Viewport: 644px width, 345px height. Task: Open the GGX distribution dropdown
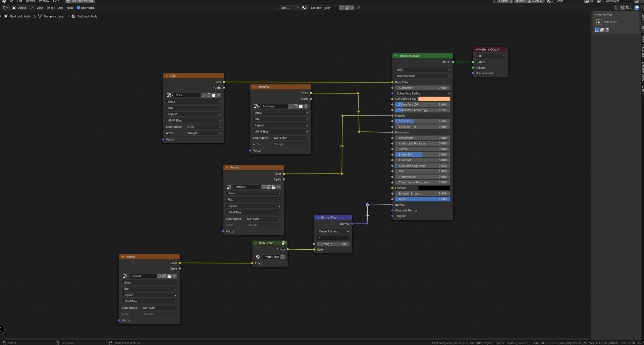coord(423,70)
